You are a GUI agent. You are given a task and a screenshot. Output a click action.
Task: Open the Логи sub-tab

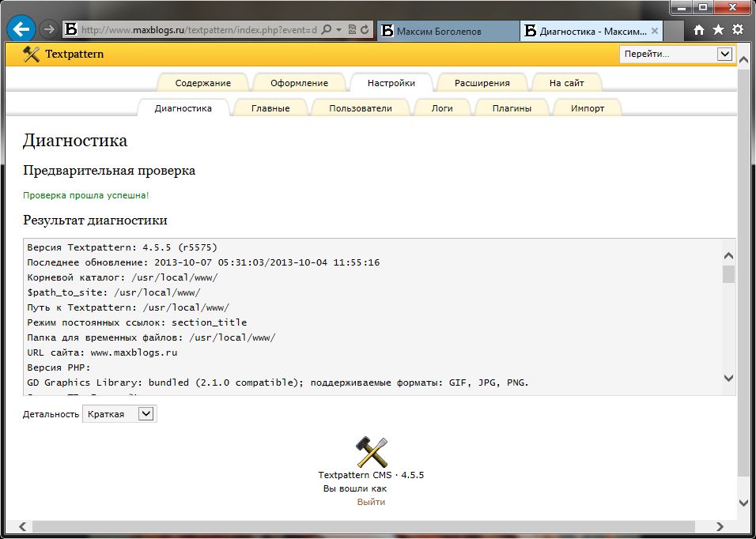click(442, 108)
